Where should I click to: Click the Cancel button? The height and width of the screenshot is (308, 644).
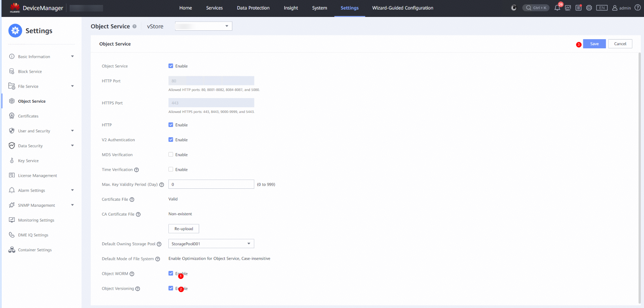pos(620,44)
